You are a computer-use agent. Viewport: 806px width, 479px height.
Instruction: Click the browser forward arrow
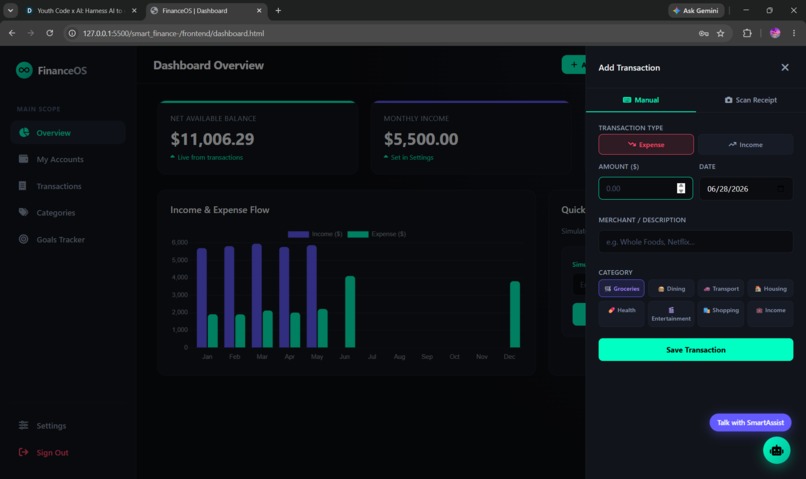[31, 33]
